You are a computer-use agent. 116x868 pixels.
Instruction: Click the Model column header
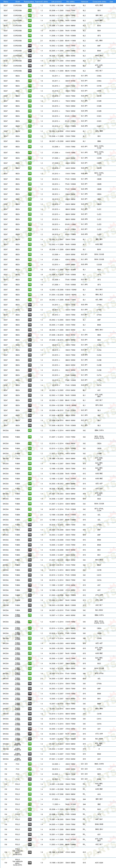click(18, 1)
